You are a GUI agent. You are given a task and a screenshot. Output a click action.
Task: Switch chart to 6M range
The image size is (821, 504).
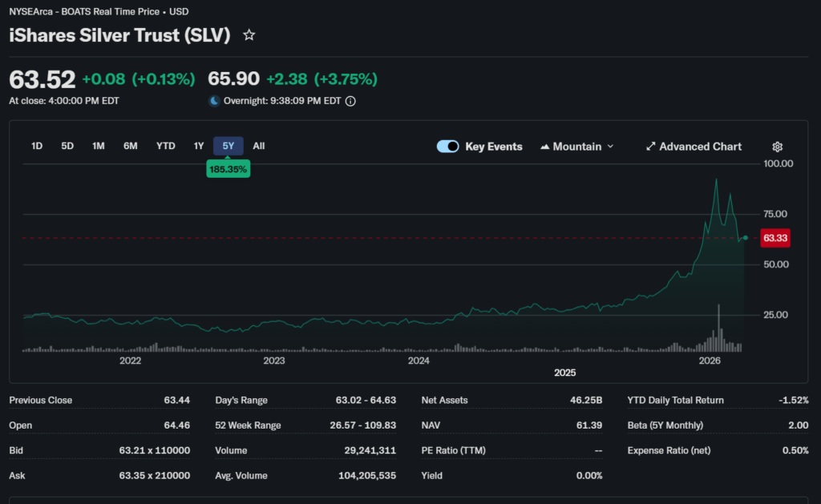[x=130, y=146]
